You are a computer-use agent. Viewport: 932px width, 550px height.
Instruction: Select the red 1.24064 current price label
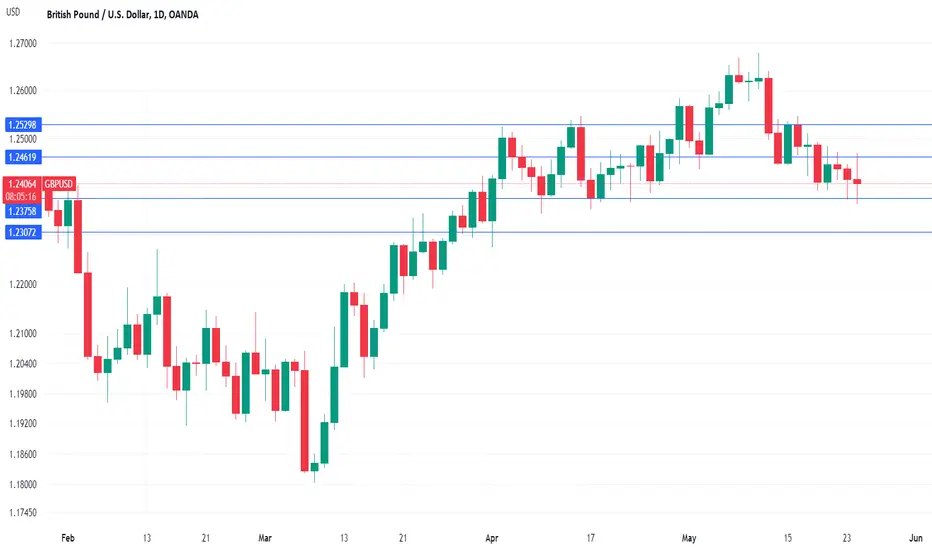(x=23, y=184)
